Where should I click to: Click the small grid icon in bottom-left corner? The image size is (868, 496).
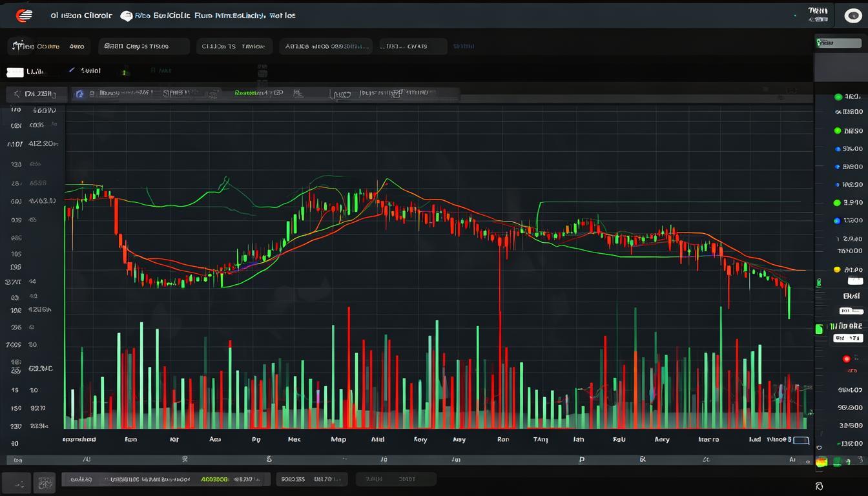pyautogui.click(x=45, y=482)
